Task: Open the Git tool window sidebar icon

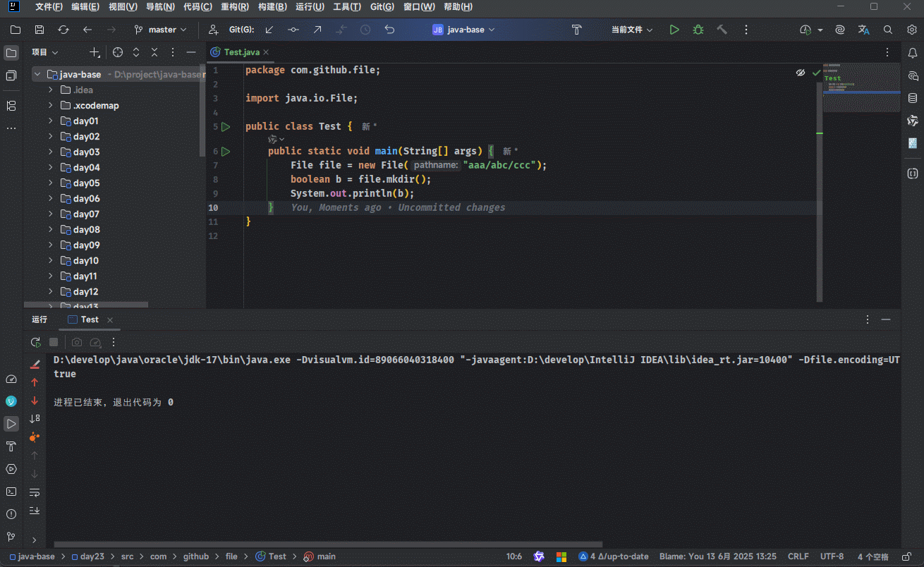Action: [x=11, y=537]
